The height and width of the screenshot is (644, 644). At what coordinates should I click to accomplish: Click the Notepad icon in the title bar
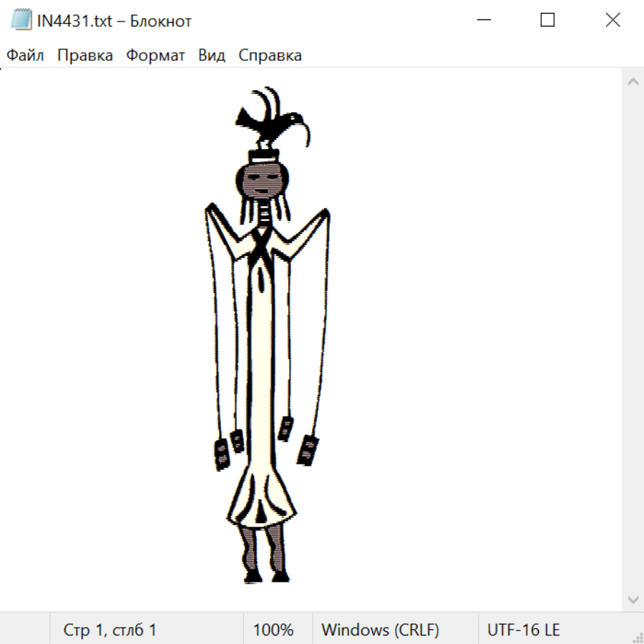pos(21,21)
